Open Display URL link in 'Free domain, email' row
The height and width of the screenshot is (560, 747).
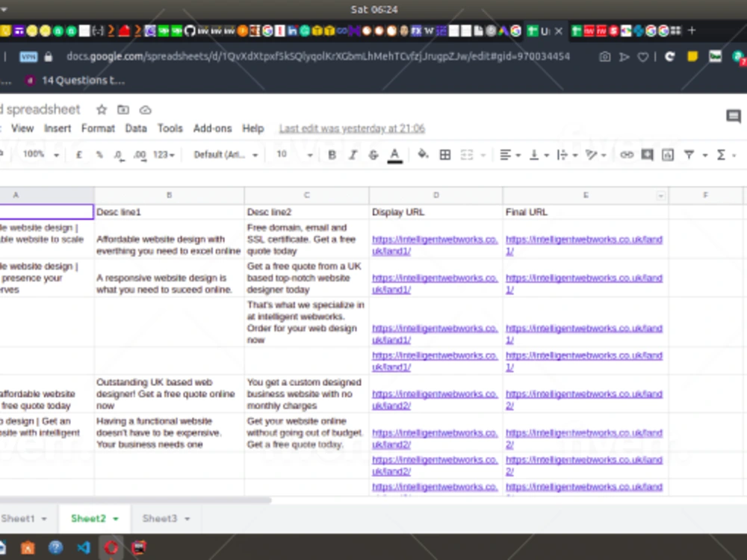point(435,245)
